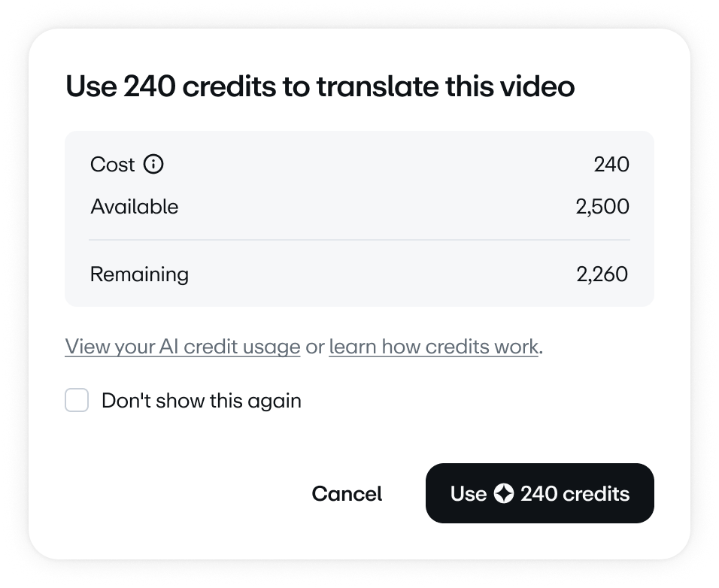Click the Cost label

point(112,164)
